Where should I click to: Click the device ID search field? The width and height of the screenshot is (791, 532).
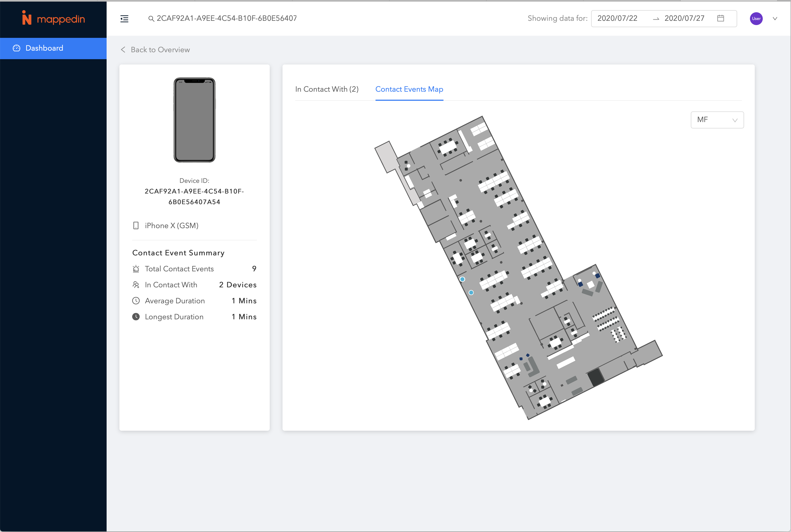[227, 18]
